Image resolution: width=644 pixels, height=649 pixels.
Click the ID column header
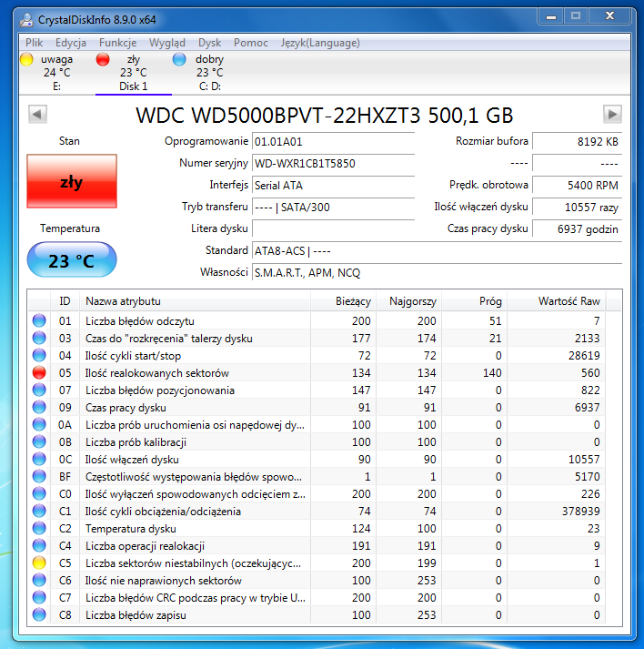point(65,301)
